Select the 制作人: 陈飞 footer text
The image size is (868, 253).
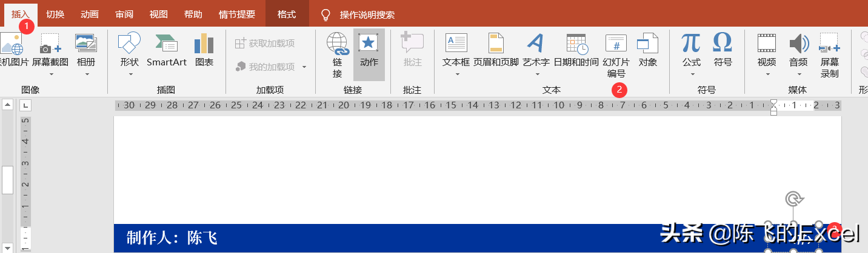(172, 238)
